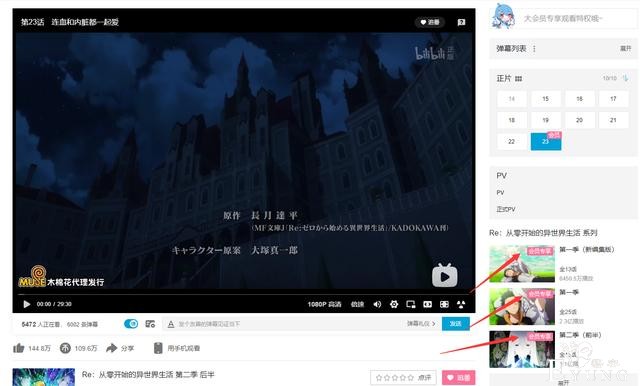Screen dimensions: 640x386
Task: Reverse episode order with sort arrow icon
Action: [x=625, y=78]
